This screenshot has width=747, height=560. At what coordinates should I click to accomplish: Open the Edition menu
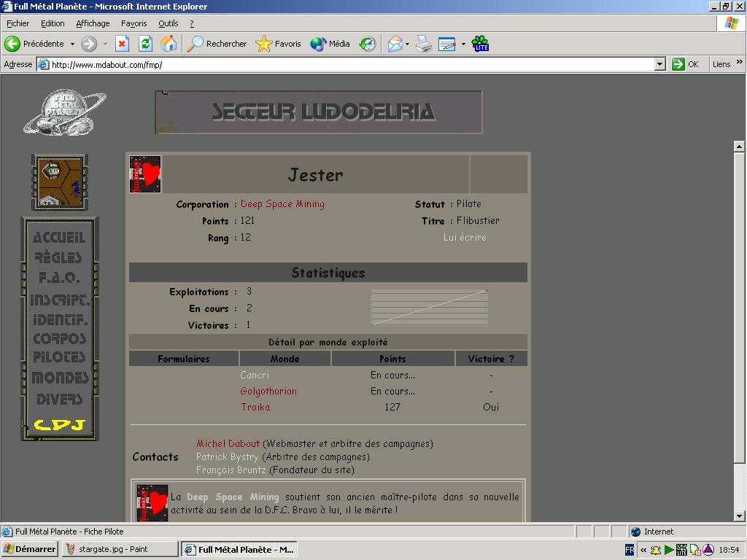pos(53,23)
